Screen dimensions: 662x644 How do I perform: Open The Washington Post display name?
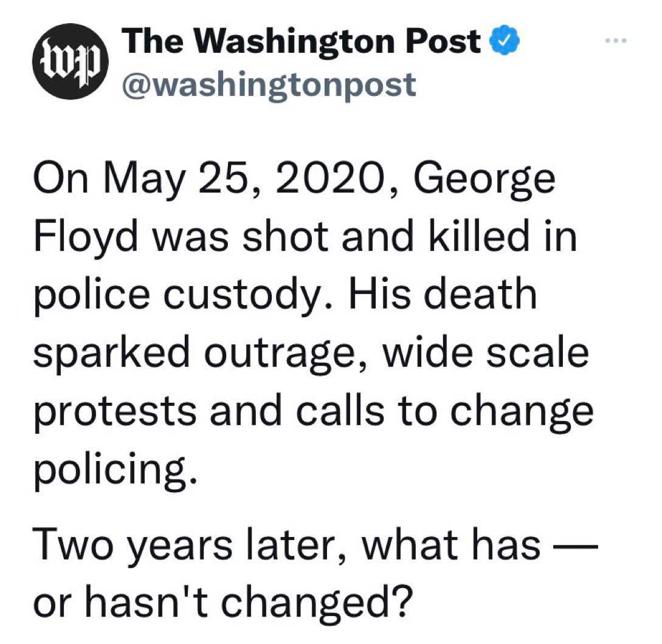coord(302,41)
